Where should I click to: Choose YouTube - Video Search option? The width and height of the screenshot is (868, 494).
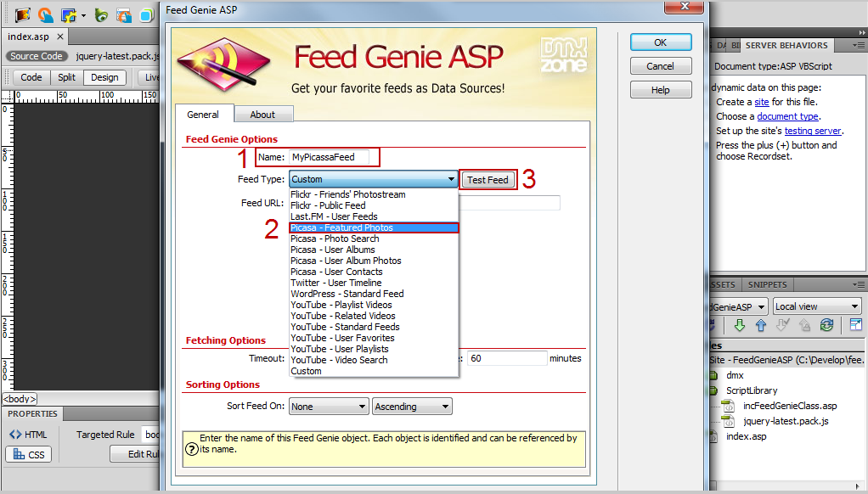coord(374,360)
